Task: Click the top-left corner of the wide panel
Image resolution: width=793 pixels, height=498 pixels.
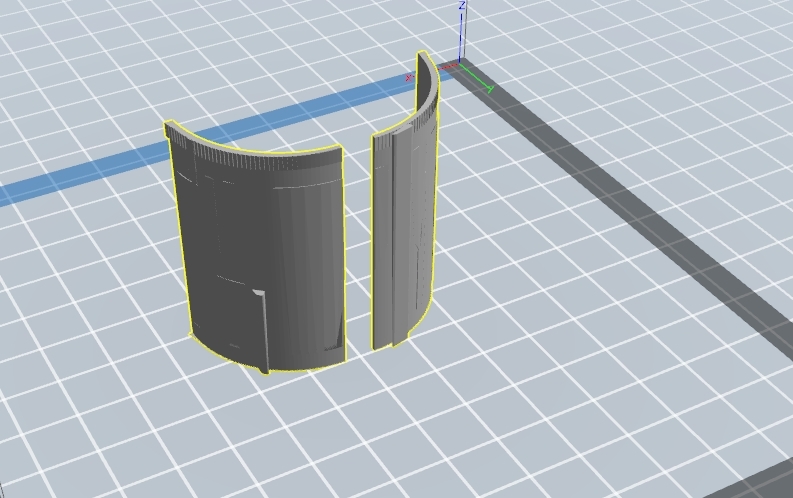Action: tap(169, 126)
